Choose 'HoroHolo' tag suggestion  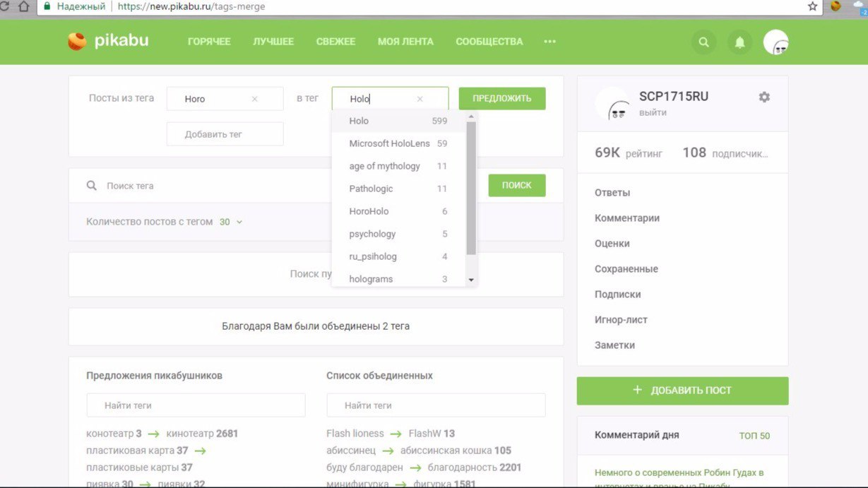click(x=369, y=211)
